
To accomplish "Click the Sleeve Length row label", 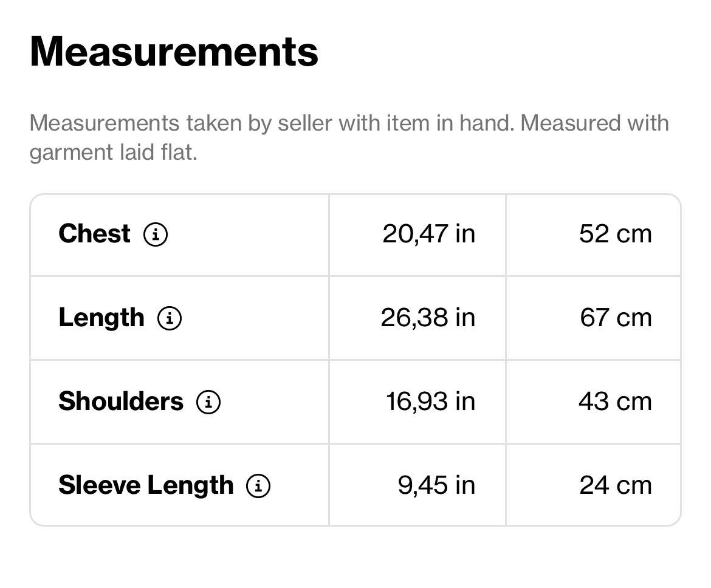I will (146, 485).
